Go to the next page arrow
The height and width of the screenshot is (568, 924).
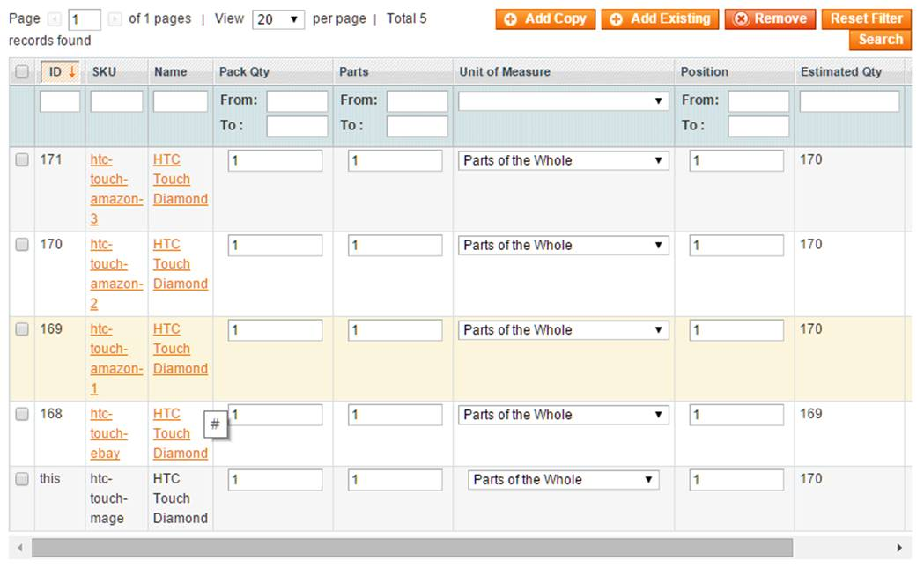pyautogui.click(x=115, y=19)
